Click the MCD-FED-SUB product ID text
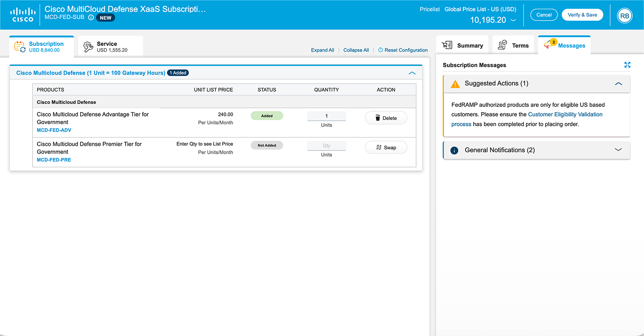The height and width of the screenshot is (336, 644). (x=64, y=18)
